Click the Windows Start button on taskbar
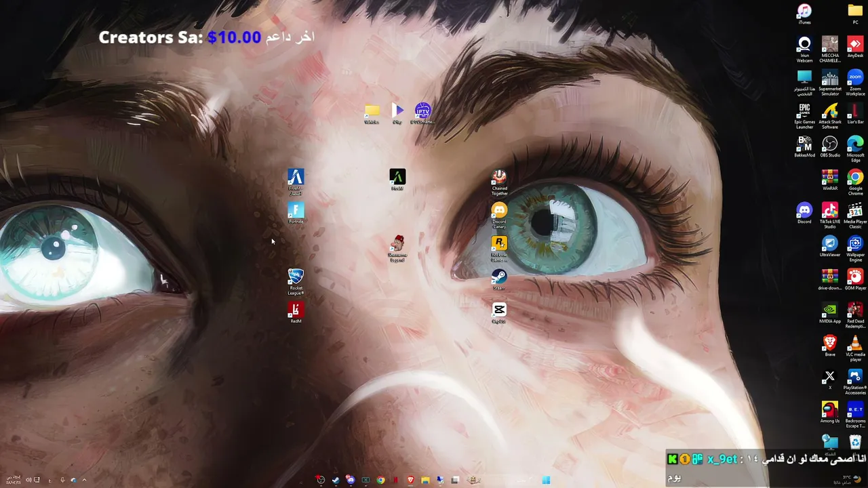This screenshot has height=488, width=868. click(546, 481)
